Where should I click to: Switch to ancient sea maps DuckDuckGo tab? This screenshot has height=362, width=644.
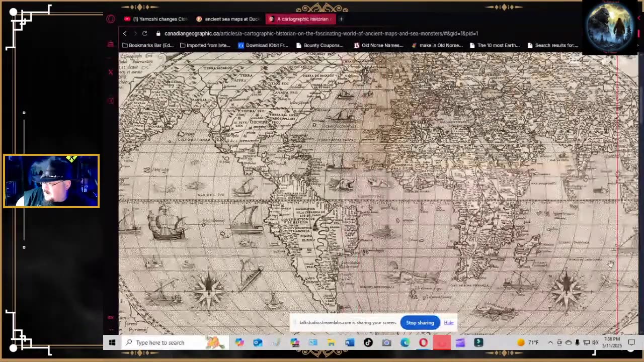[228, 19]
